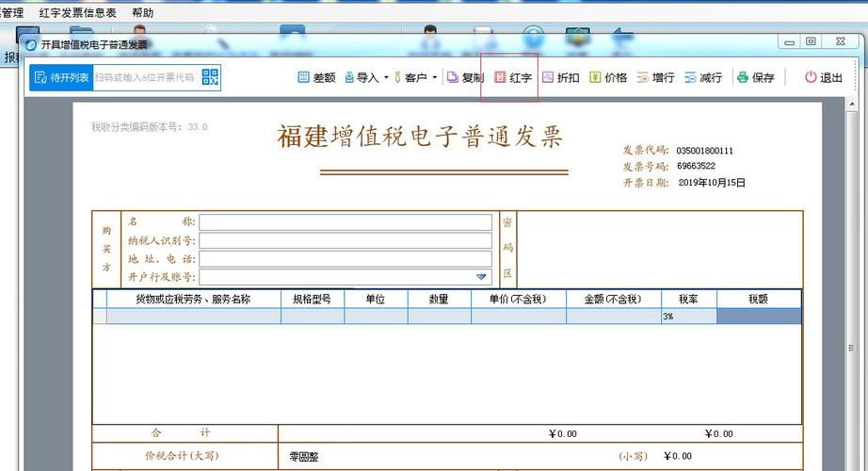Expand the 导入 dropdown arrow

pyautogui.click(x=386, y=77)
